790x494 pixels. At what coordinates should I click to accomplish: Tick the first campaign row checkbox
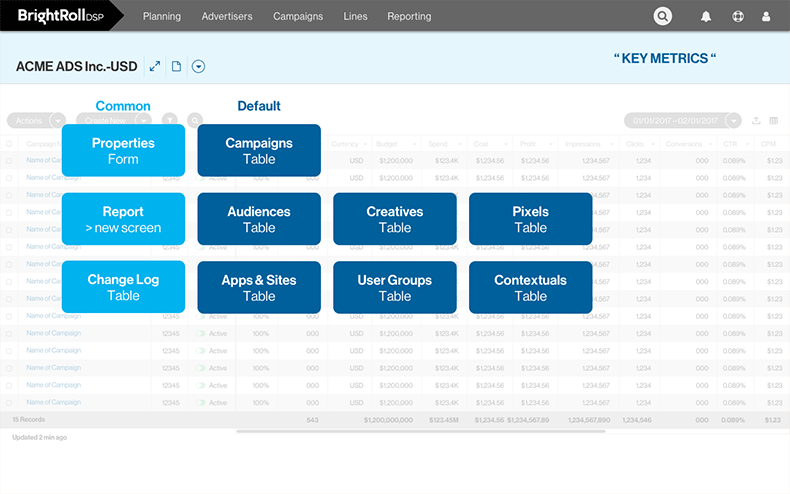(9, 161)
